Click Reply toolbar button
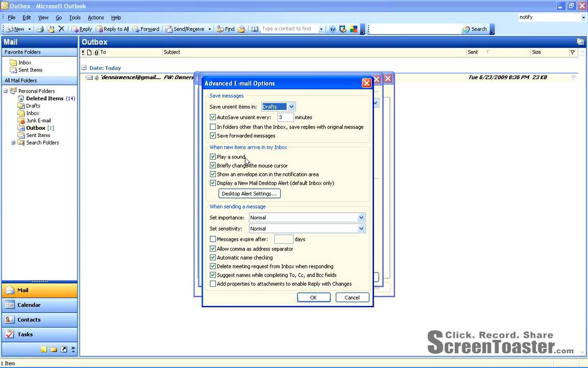The height and width of the screenshot is (368, 588). [82, 29]
